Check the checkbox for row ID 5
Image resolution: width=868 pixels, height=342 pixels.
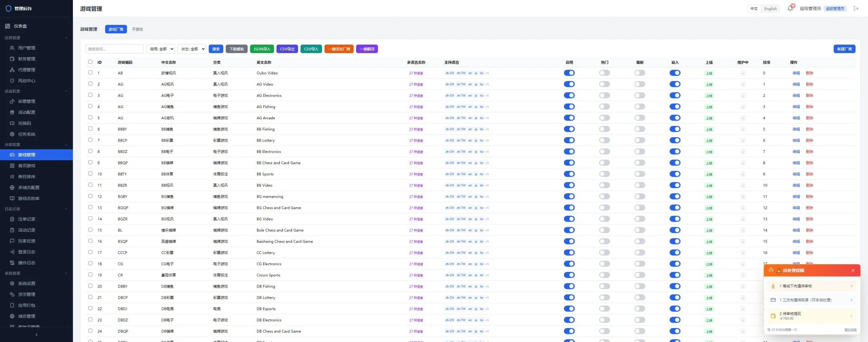[x=90, y=117]
